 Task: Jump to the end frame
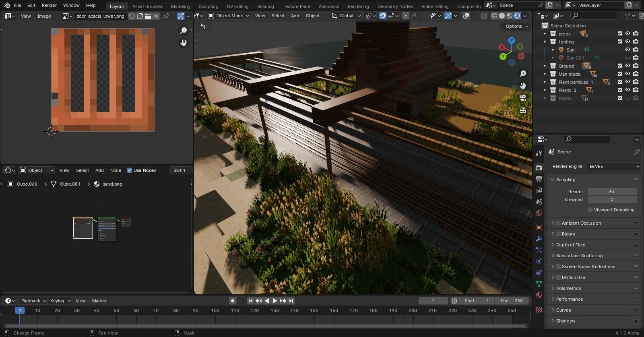[x=291, y=301]
